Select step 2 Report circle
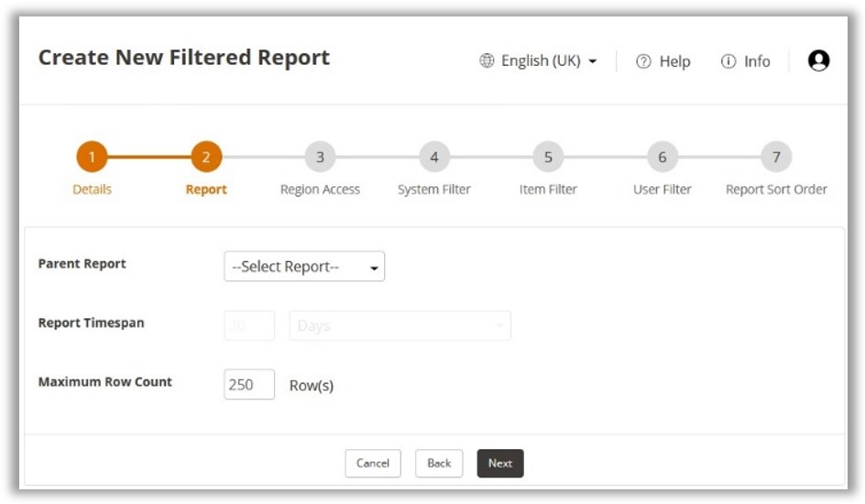The image size is (865, 504). [x=206, y=157]
